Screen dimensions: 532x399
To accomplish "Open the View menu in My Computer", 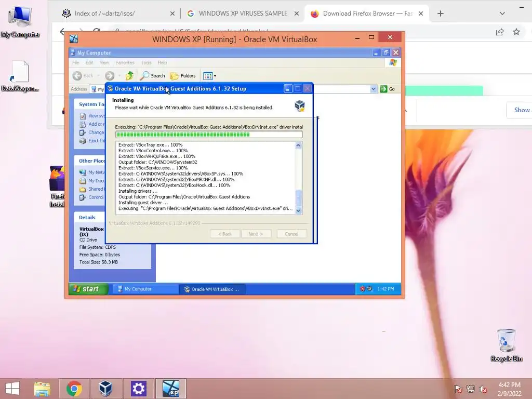I will pyautogui.click(x=104, y=62).
